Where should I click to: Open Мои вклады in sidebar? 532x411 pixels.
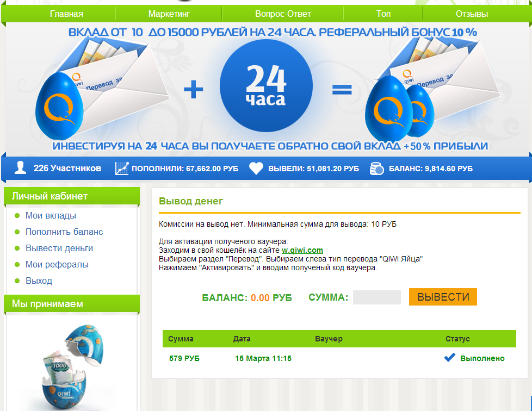(51, 216)
